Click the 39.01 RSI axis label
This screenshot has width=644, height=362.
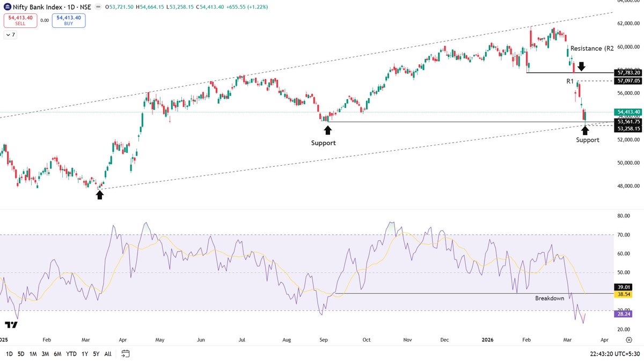point(624,287)
